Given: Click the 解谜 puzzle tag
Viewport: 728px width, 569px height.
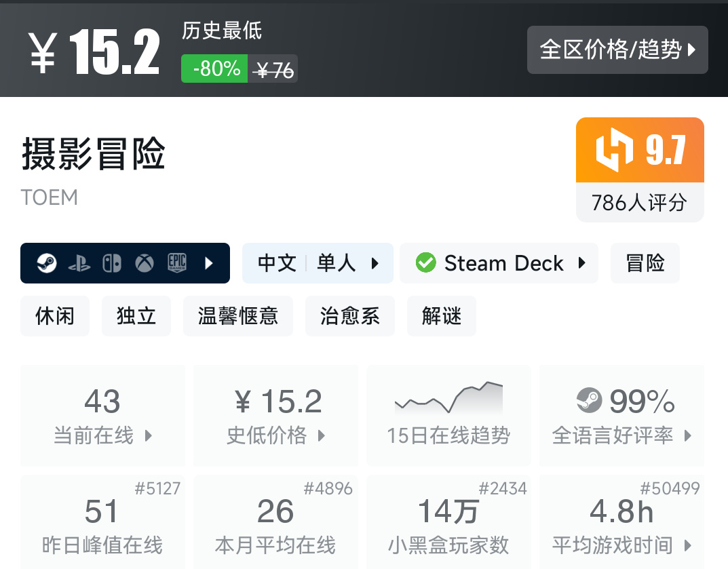Looking at the screenshot, I should (441, 315).
